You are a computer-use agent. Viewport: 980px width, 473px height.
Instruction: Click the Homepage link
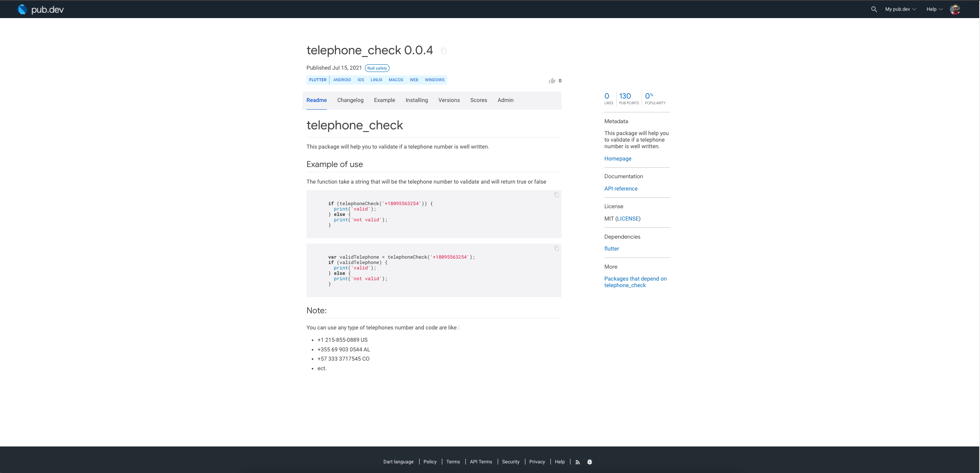click(617, 159)
